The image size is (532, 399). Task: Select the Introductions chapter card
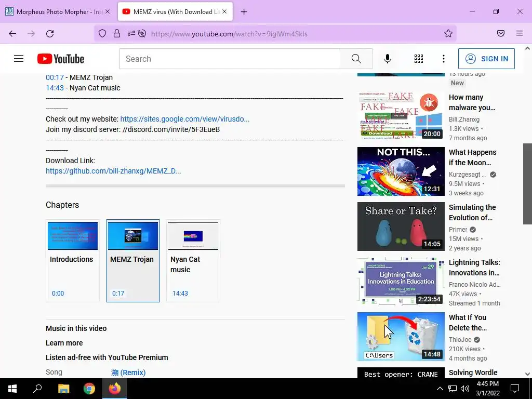tap(73, 261)
